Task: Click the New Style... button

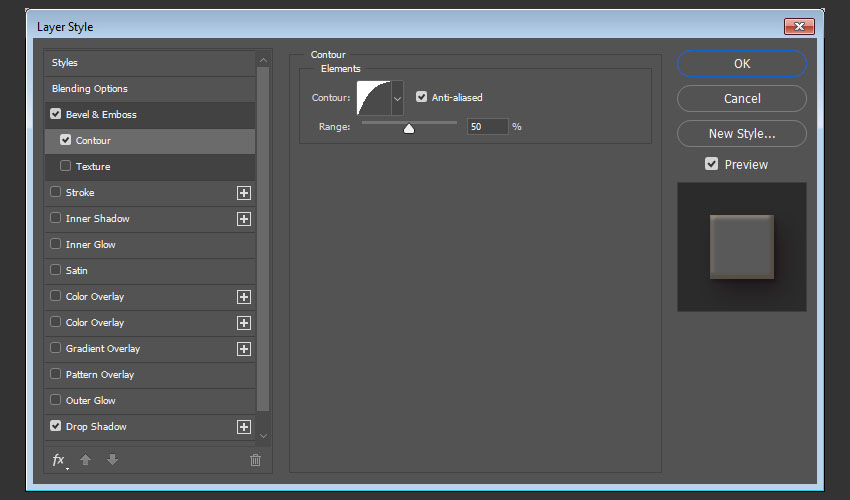Action: coord(741,133)
